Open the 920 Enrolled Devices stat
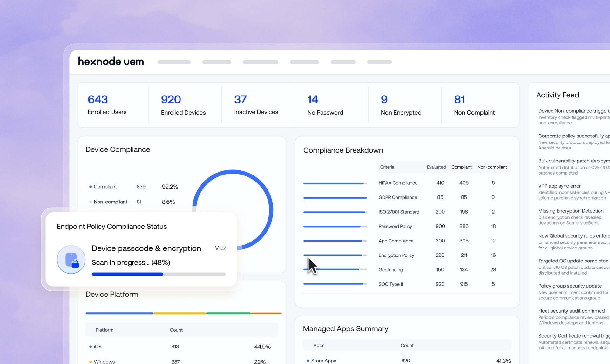610x364 pixels. tap(183, 105)
